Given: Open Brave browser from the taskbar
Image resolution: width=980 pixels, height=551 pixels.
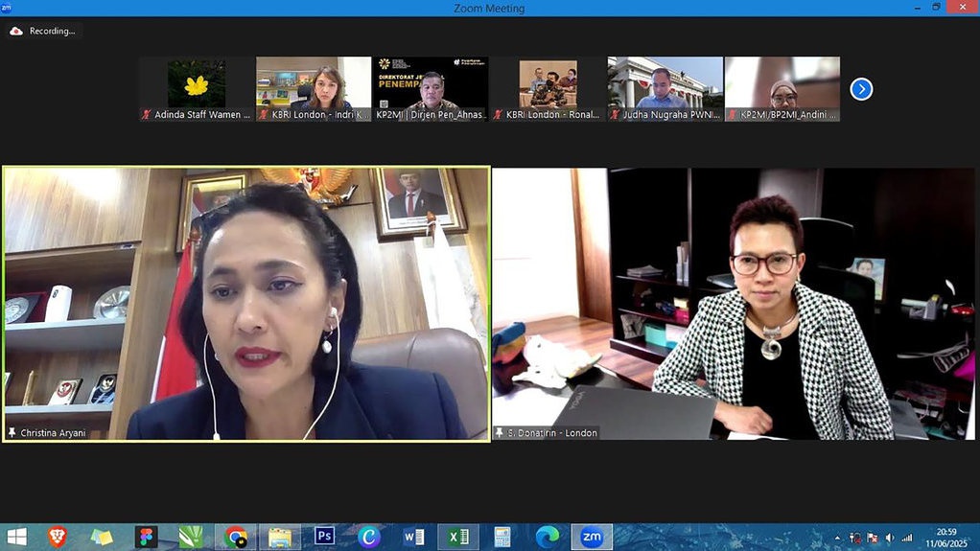Looking at the screenshot, I should click(x=58, y=537).
